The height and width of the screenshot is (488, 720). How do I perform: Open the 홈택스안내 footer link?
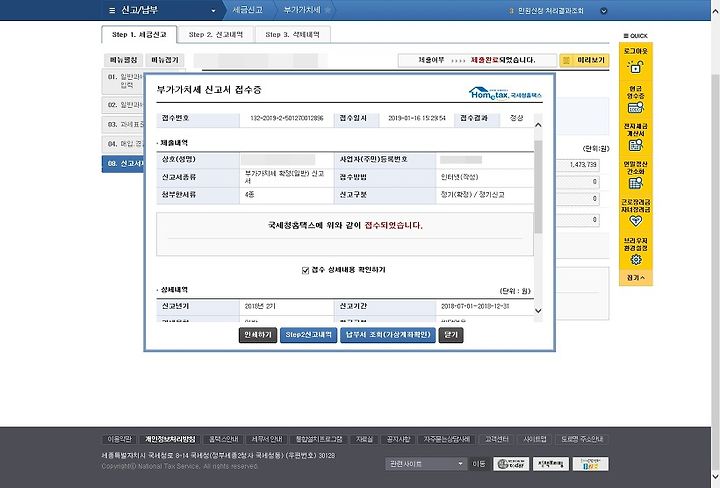pos(224,439)
